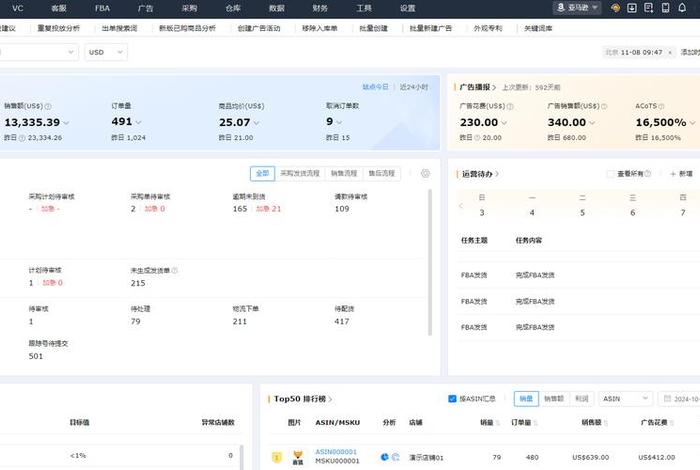Open the 广告 menu
Viewport: 700px width, 470px height.
pyautogui.click(x=146, y=8)
